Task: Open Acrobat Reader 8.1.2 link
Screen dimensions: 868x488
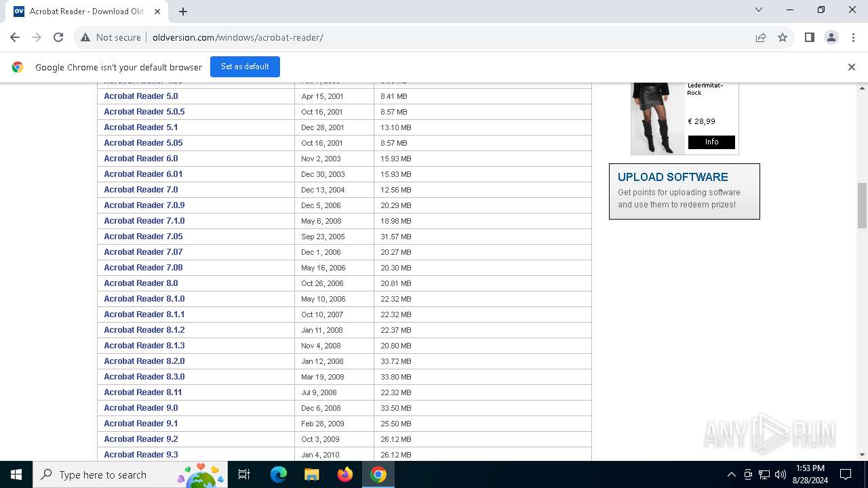Action: [144, 330]
